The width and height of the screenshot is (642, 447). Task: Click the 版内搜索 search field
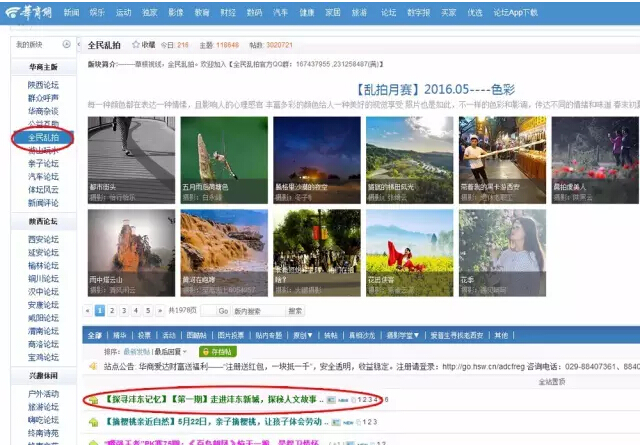pos(258,311)
